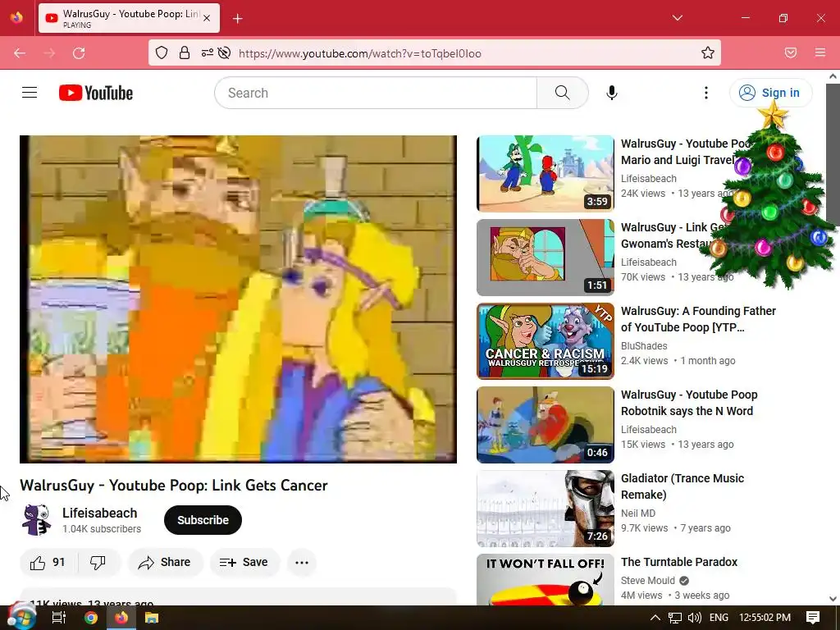Click the volume speaker tray icon
The width and height of the screenshot is (840, 630).
click(x=694, y=618)
